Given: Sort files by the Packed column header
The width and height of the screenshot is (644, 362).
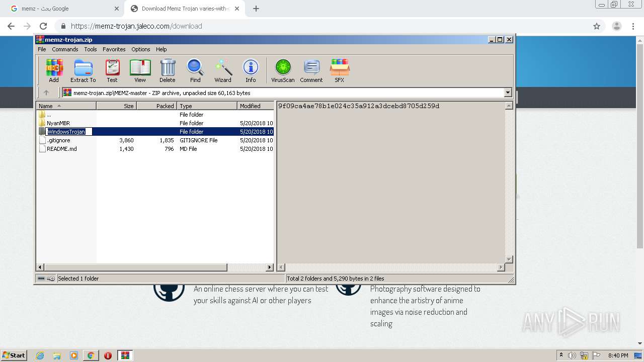Looking at the screenshot, I should [x=156, y=106].
